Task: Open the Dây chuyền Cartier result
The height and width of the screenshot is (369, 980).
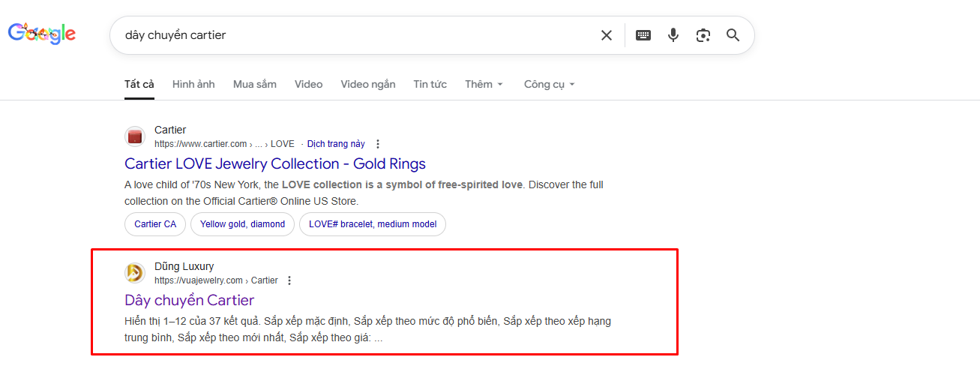Action: tap(190, 300)
